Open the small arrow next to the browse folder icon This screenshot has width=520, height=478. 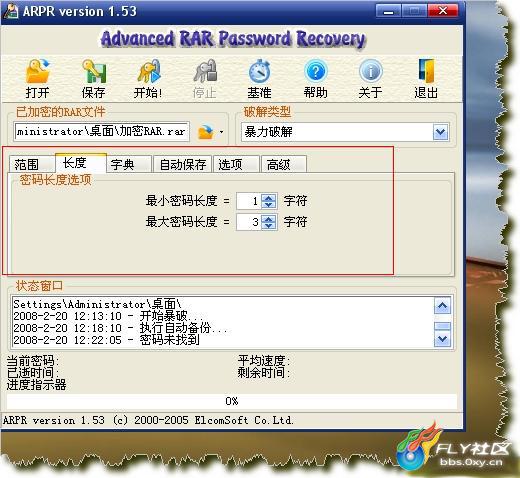pyautogui.click(x=221, y=132)
